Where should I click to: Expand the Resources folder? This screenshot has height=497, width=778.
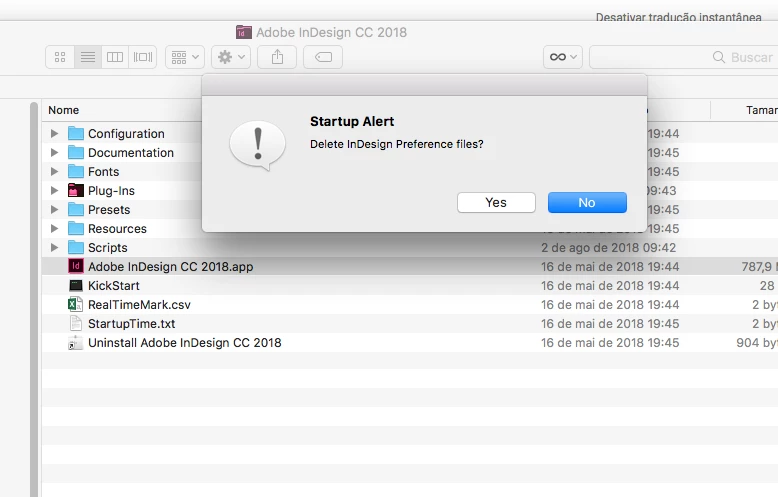point(55,229)
